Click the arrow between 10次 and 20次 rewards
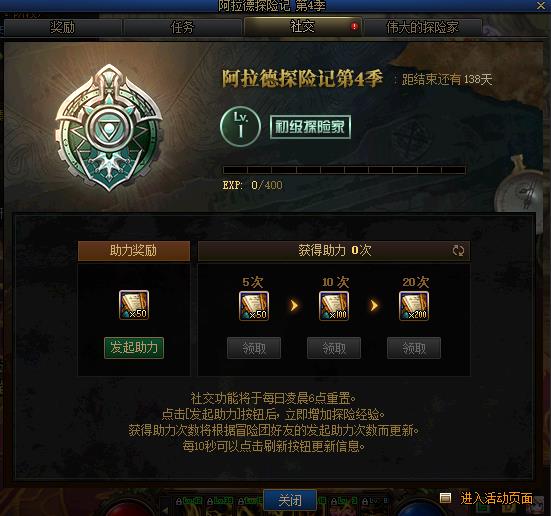Viewport: 551px width, 516px height. pyautogui.click(x=374, y=305)
